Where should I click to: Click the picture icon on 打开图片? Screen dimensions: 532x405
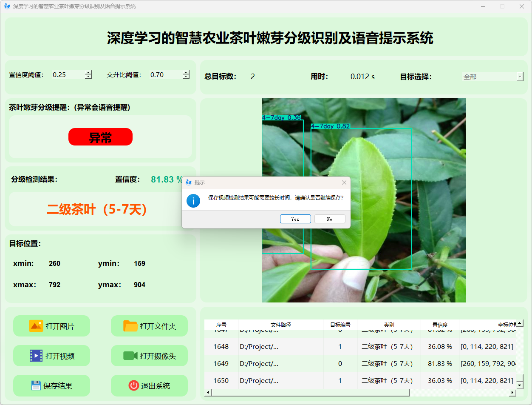tap(36, 326)
